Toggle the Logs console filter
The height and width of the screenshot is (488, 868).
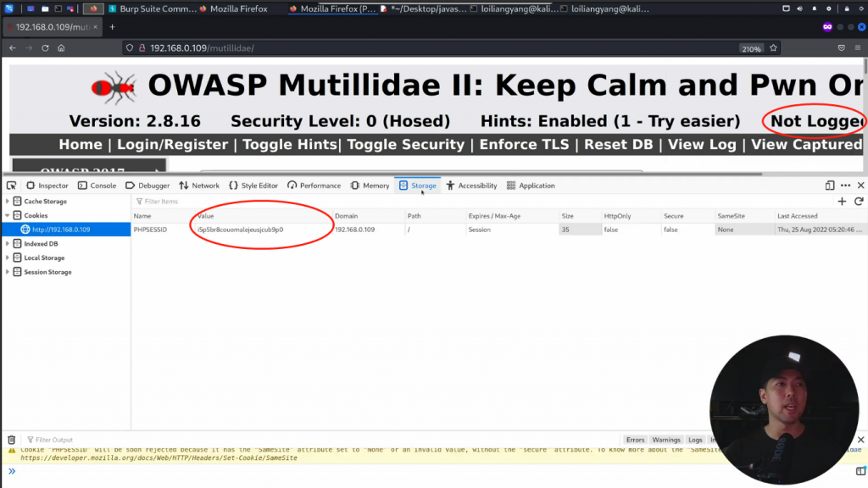(x=695, y=440)
